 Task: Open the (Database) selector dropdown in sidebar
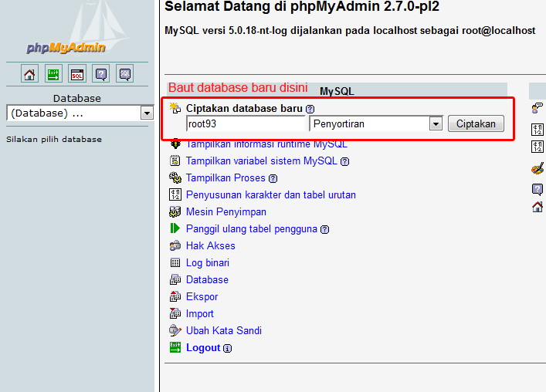(80, 113)
